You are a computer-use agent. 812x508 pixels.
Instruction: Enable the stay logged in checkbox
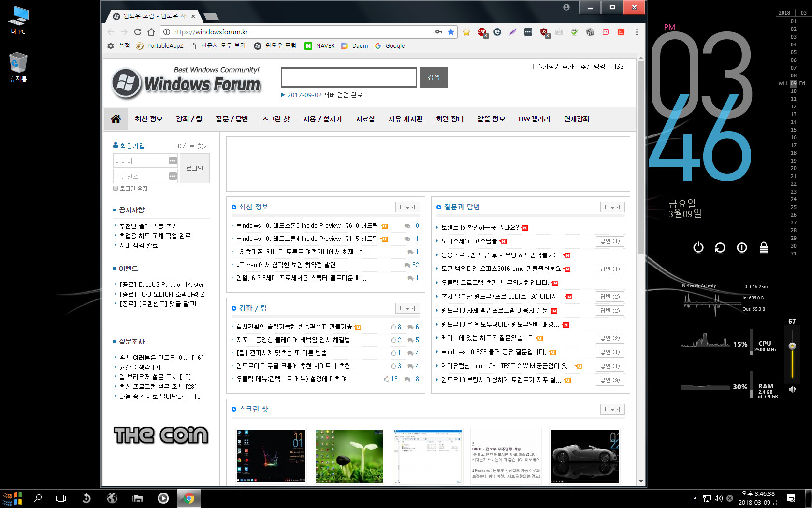pyautogui.click(x=116, y=189)
